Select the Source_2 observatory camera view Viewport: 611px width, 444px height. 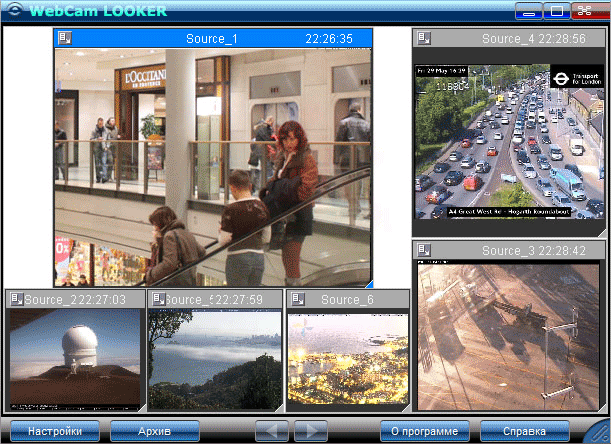(x=75, y=359)
